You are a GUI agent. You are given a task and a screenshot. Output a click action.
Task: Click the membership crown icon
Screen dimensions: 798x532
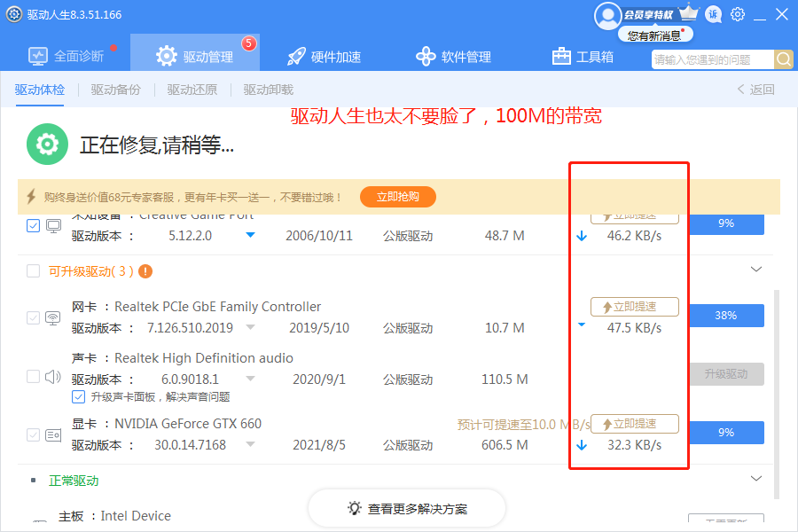click(689, 12)
